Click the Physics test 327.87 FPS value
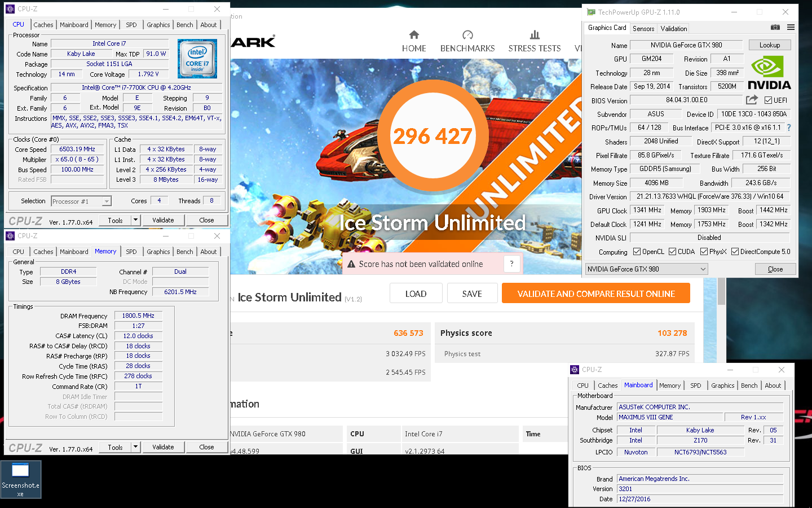 [672, 354]
